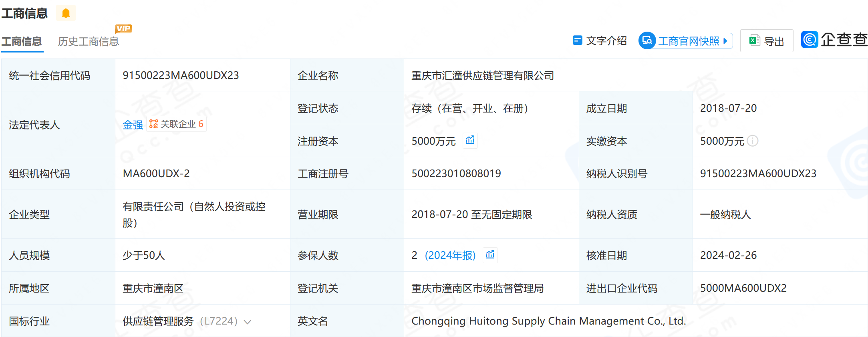Click the 工商信息 section heading
This screenshot has width=868, height=337.
24,14
